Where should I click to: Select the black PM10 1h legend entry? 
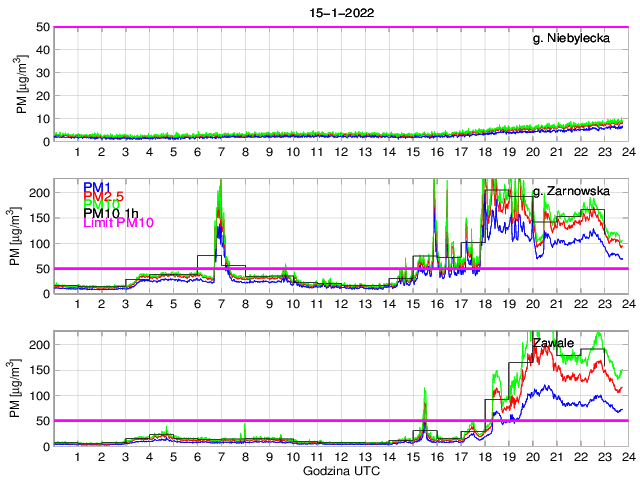coord(112,213)
